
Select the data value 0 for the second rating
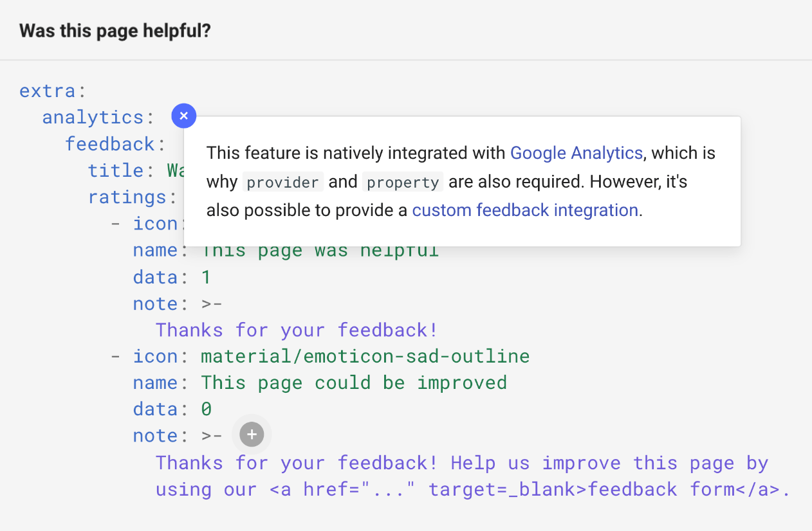(x=207, y=408)
